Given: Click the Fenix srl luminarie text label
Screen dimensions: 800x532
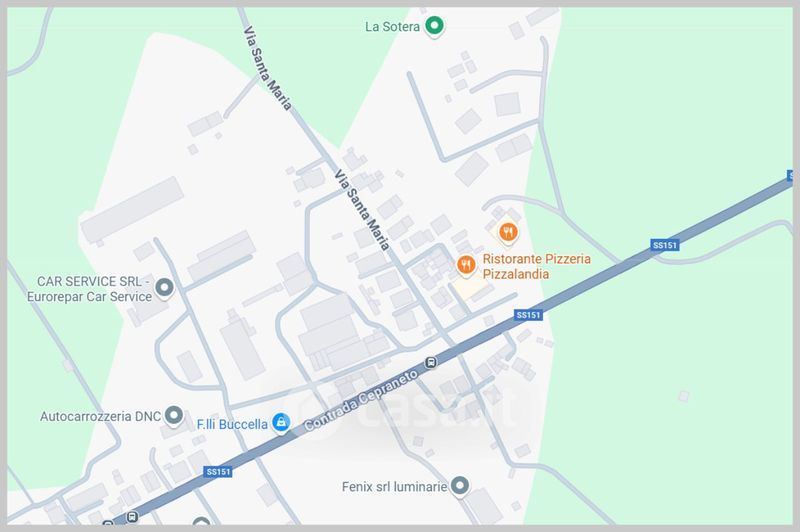Looking at the screenshot, I should [x=394, y=487].
